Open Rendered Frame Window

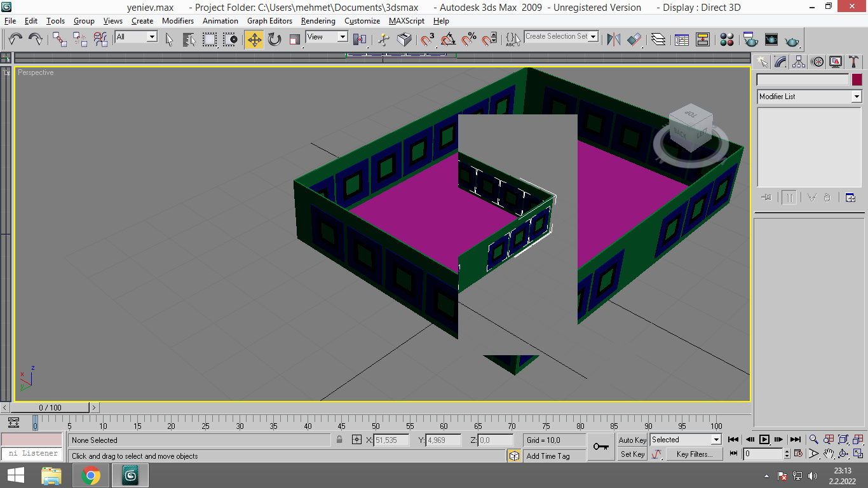pos(771,39)
